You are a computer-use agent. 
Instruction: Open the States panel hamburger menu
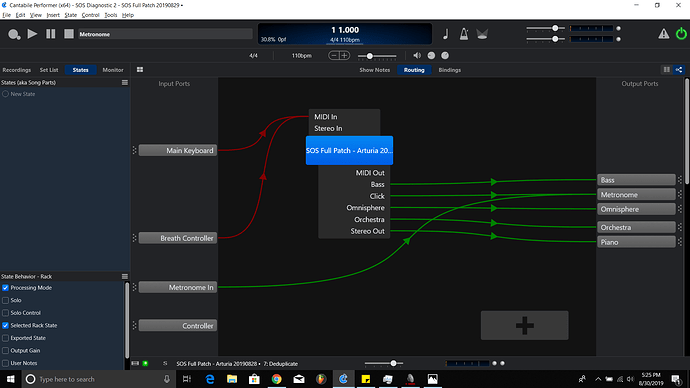coord(125,82)
